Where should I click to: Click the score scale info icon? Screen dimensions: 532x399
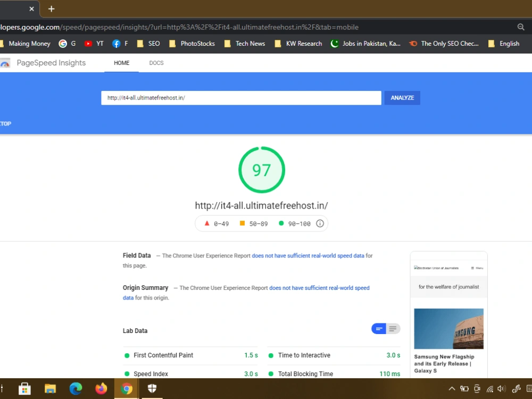pyautogui.click(x=320, y=223)
